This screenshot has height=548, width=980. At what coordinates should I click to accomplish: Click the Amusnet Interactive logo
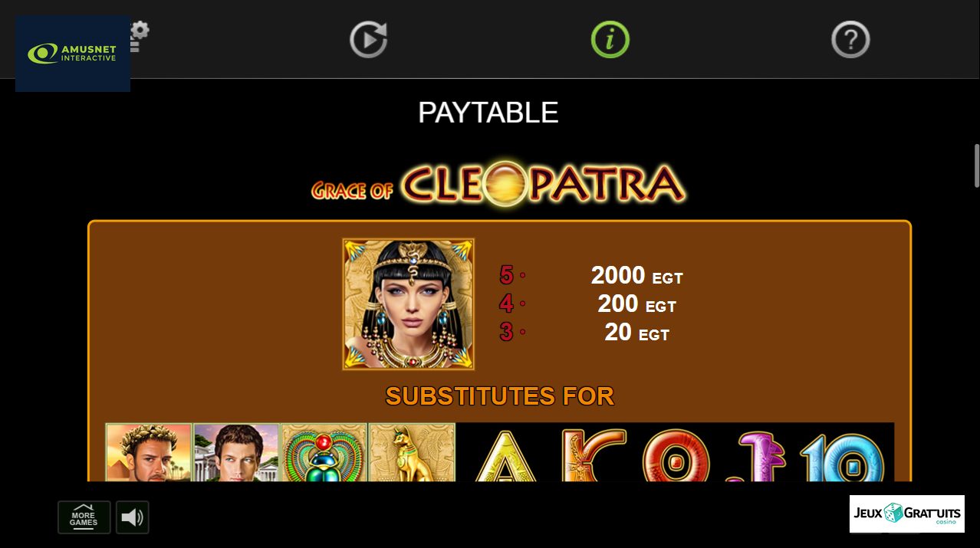[73, 54]
